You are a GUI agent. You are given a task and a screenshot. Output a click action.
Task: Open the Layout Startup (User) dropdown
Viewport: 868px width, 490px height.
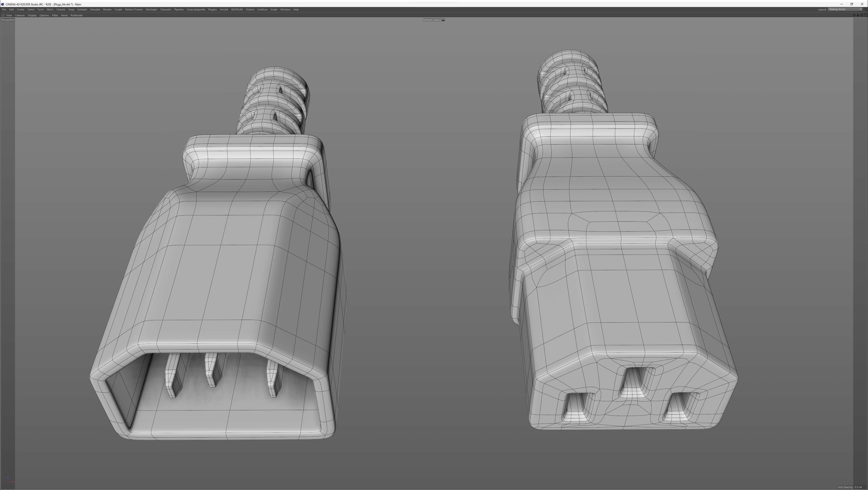[845, 9]
